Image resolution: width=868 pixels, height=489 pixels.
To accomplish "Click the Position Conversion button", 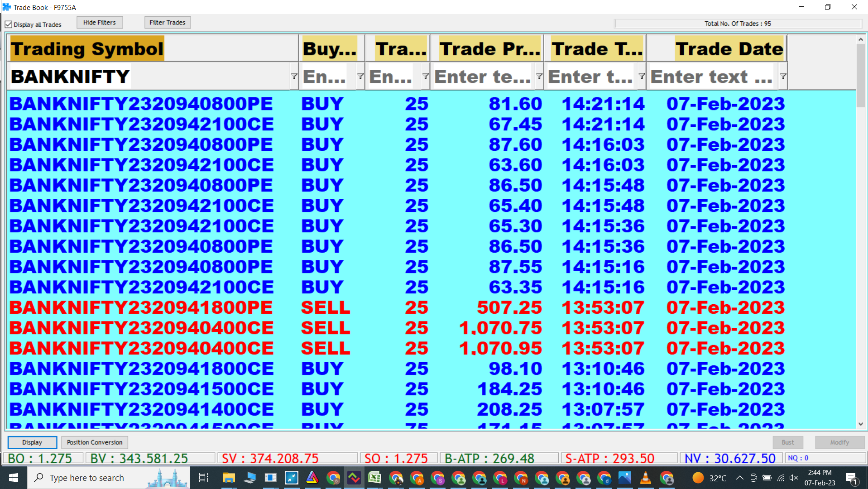I will pyautogui.click(x=95, y=442).
